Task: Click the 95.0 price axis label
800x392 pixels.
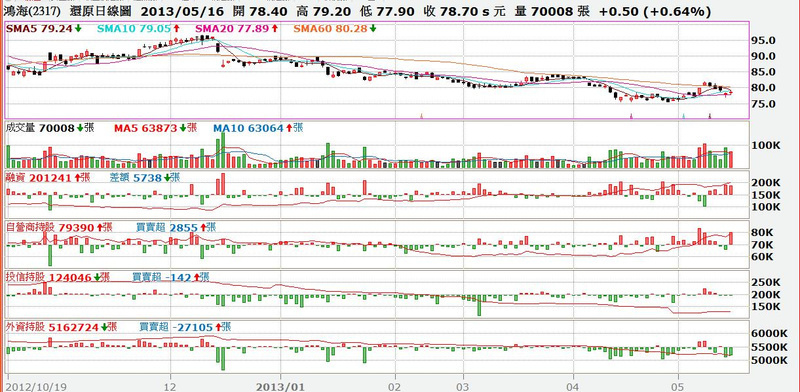Action: (x=762, y=40)
